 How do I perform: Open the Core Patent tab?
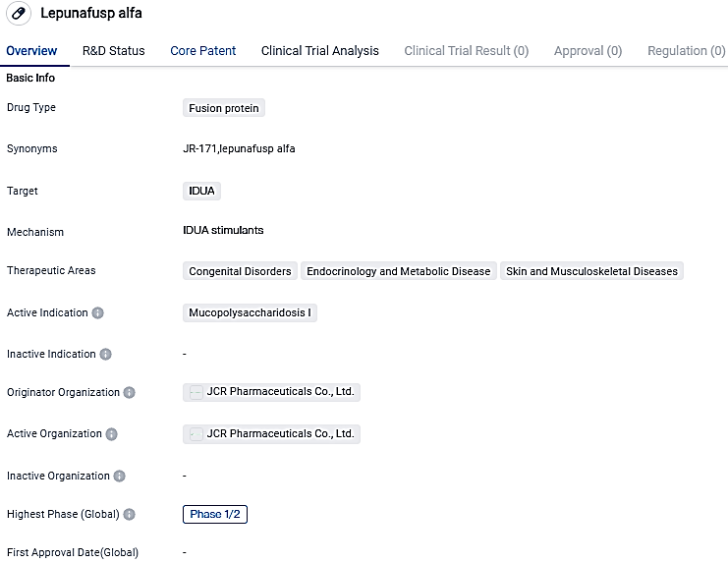pos(202,51)
